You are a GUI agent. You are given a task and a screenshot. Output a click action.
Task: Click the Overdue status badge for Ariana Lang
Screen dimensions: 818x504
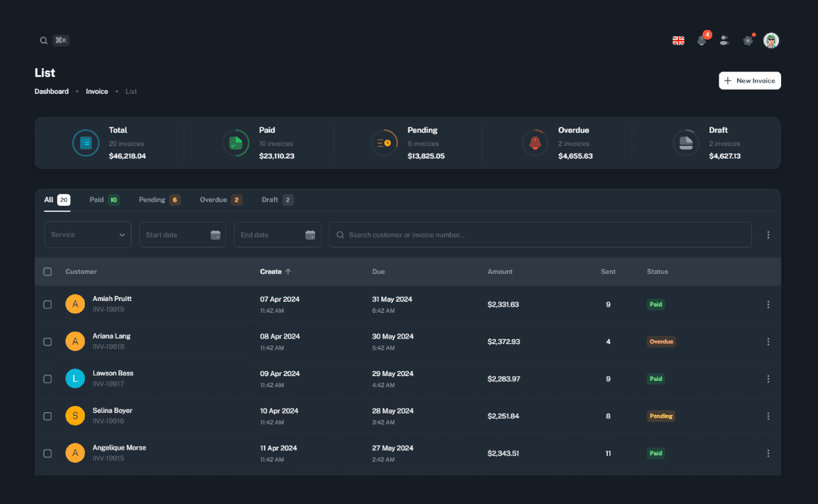click(x=661, y=342)
